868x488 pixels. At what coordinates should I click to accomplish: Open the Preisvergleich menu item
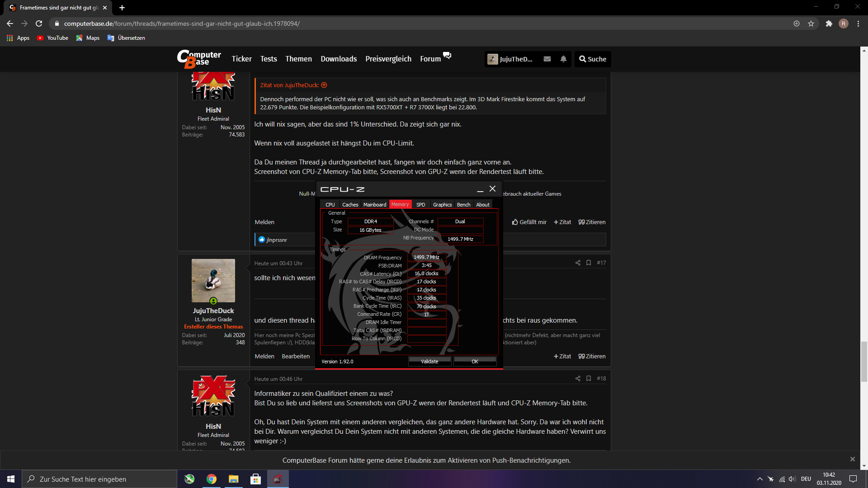tap(388, 59)
